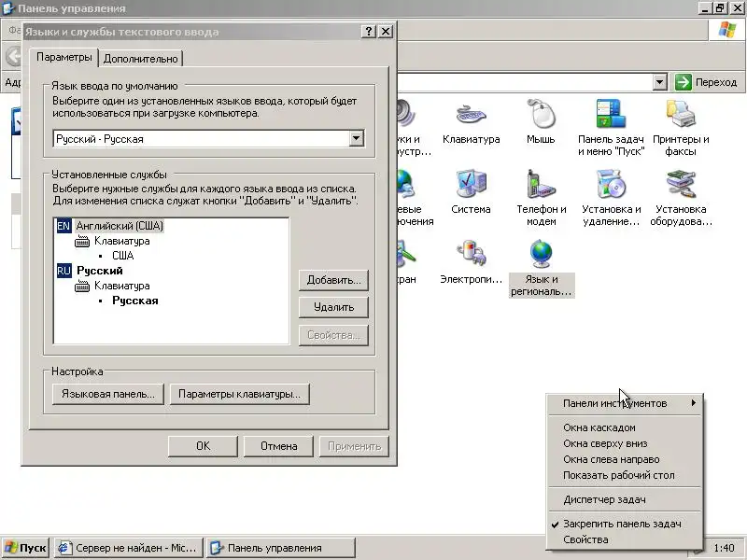747x560 pixels.
Task: Select США keyboard layout entry
Action: click(123, 256)
